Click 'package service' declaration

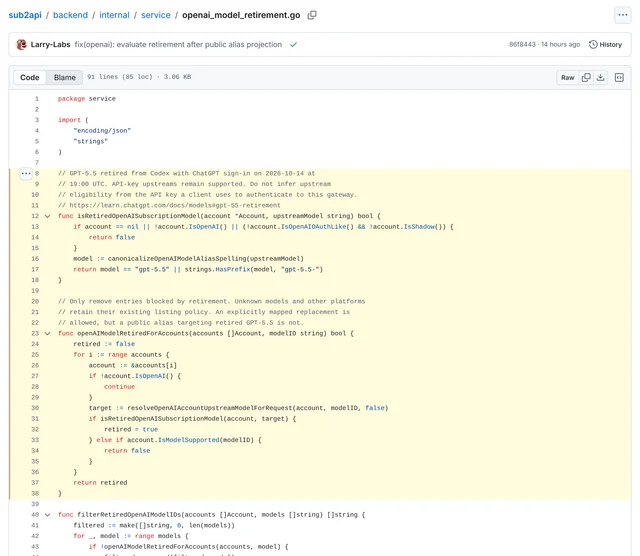[87, 98]
